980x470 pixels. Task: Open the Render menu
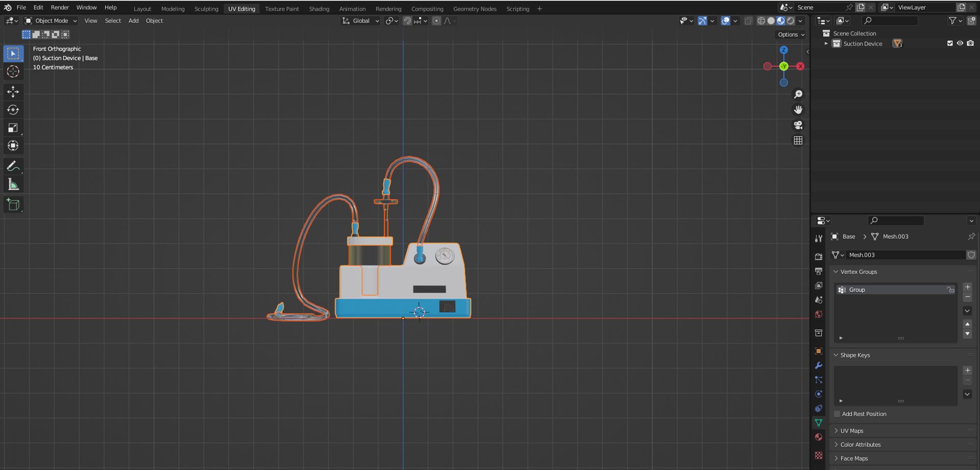[x=60, y=8]
